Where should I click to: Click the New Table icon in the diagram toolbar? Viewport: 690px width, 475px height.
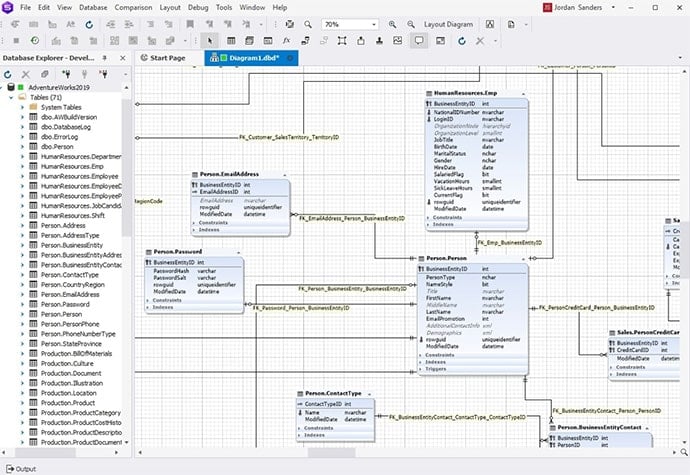pos(231,41)
